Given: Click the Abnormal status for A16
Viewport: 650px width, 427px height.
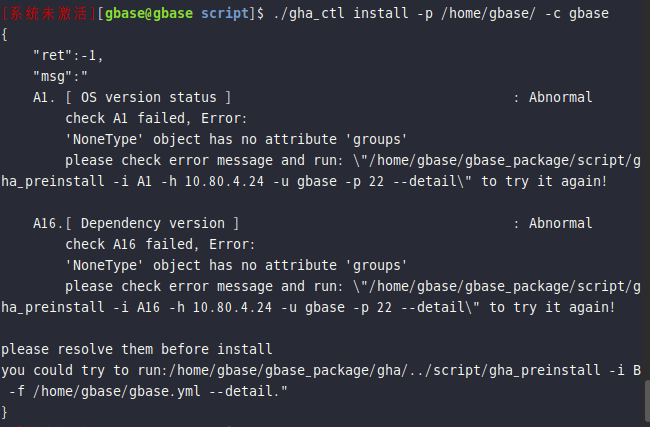Looking at the screenshot, I should 560,223.
